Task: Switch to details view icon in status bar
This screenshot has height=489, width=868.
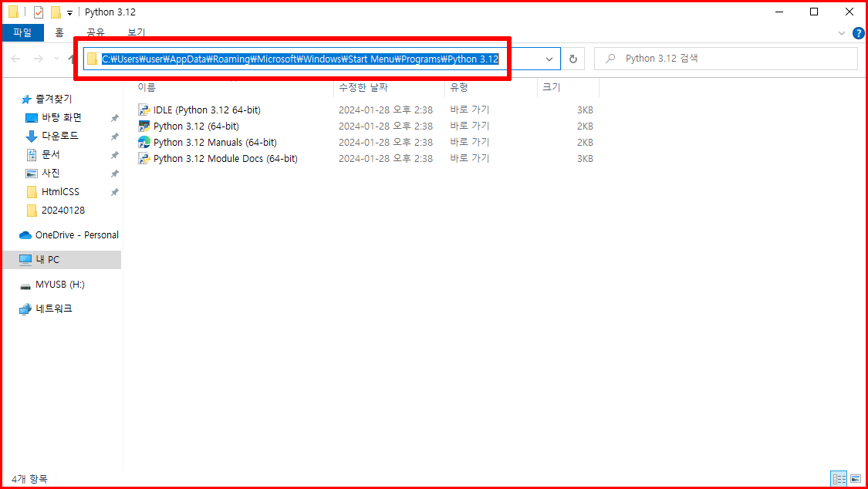Action: coord(839,479)
